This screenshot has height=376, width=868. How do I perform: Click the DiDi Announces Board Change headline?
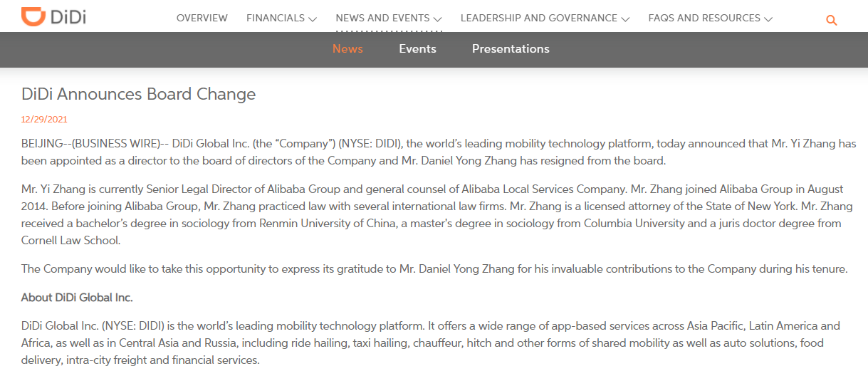(138, 94)
